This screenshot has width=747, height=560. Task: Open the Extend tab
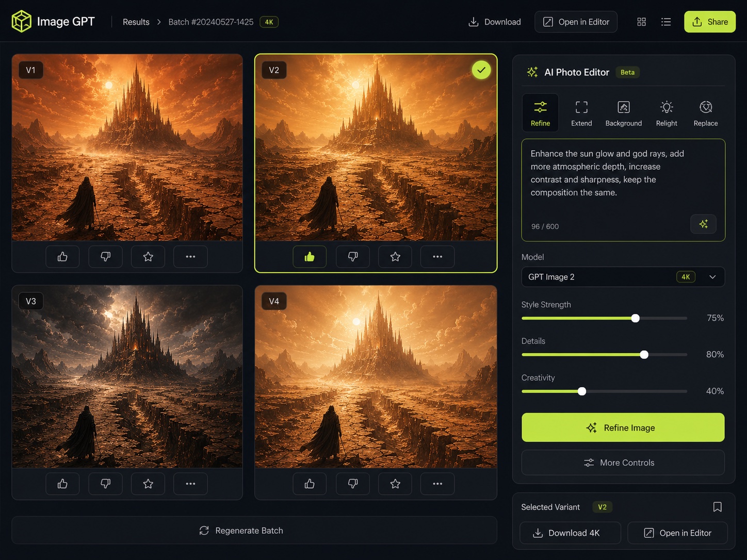581,113
